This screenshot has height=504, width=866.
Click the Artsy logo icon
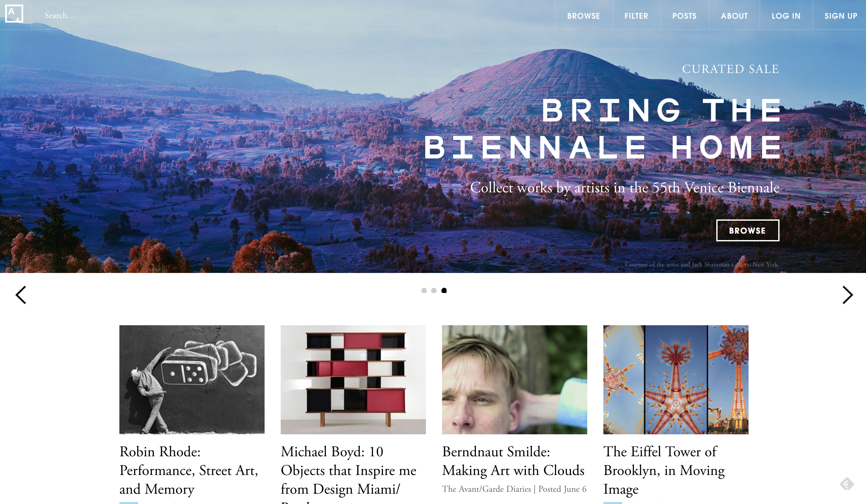pyautogui.click(x=14, y=14)
